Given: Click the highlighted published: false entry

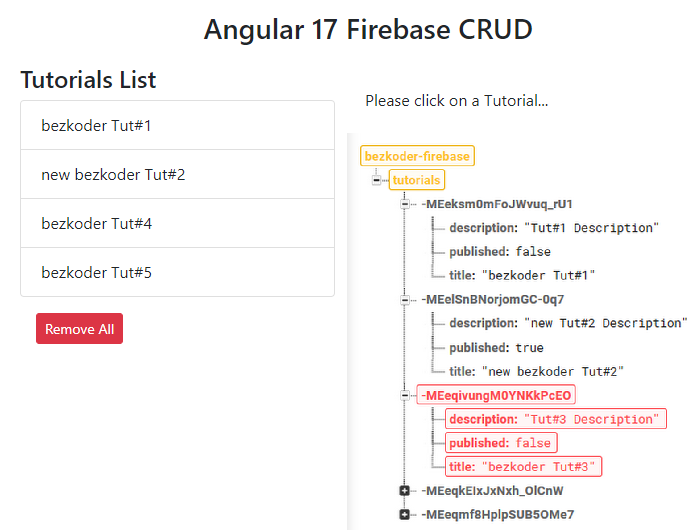Looking at the screenshot, I should [x=501, y=443].
